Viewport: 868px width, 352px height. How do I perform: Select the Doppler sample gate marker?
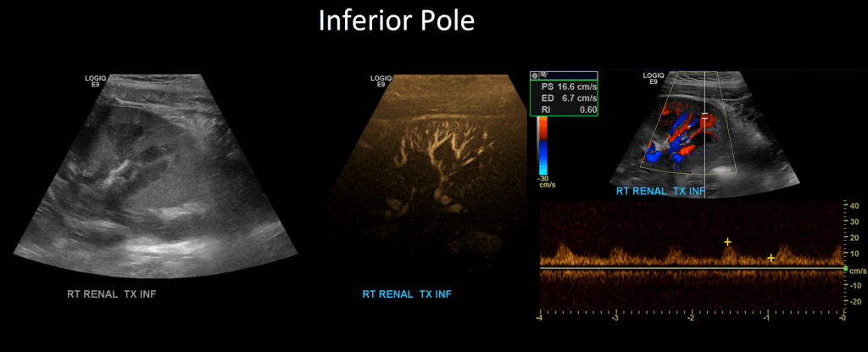(704, 115)
